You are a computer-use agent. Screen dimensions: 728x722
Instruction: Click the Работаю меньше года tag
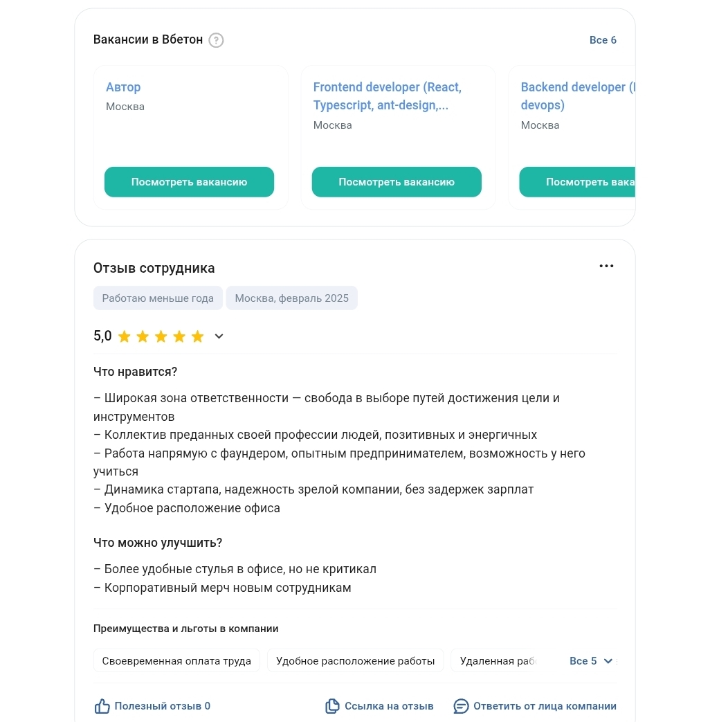(158, 298)
